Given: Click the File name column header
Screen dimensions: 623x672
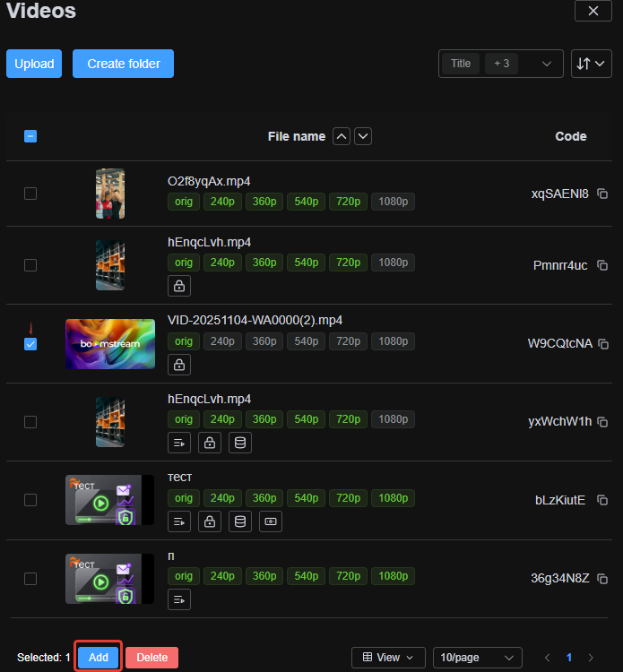Looking at the screenshot, I should [297, 136].
